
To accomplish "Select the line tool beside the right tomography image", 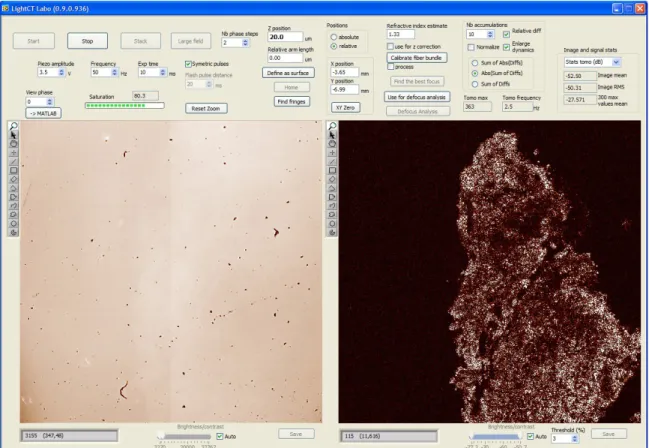I will [332, 161].
